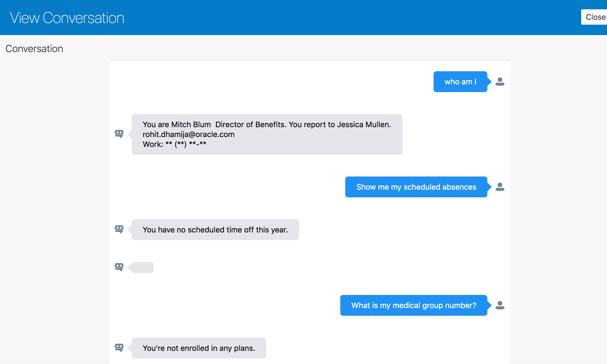The width and height of the screenshot is (607, 364).
Task: Click 'You are Mitch Blum' reply text
Action: click(177, 124)
